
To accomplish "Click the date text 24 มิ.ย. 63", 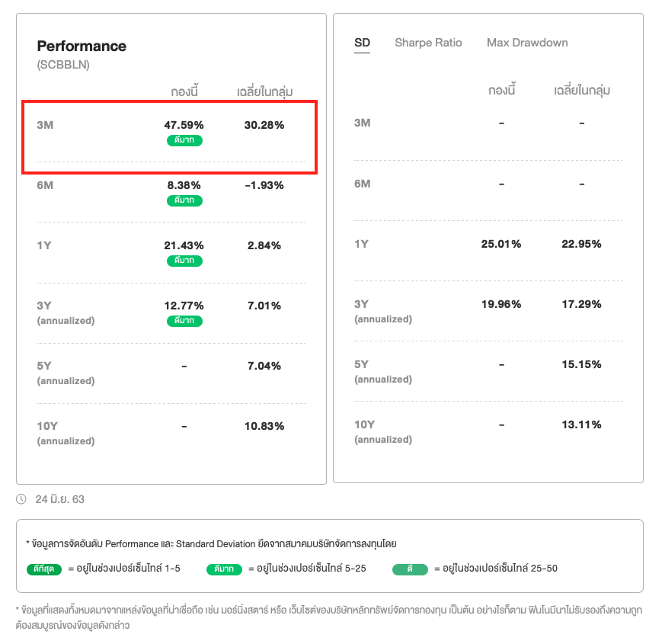I will 59,499.
